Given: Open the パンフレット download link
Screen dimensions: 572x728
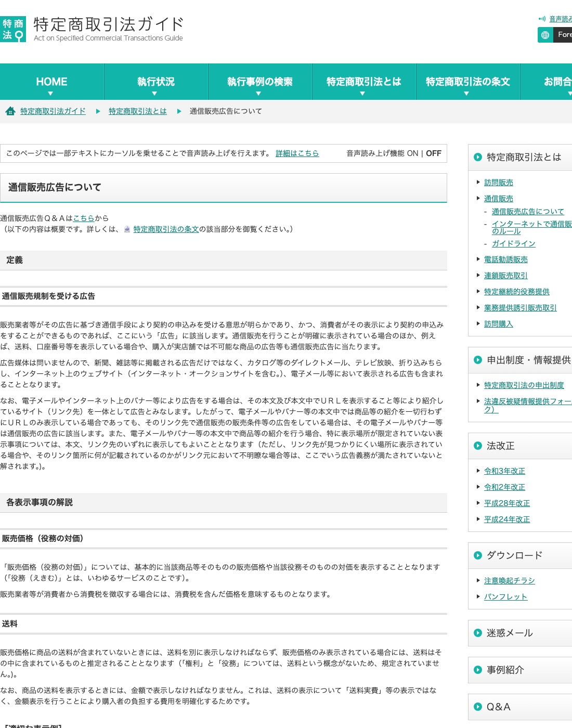Looking at the screenshot, I should [x=506, y=597].
